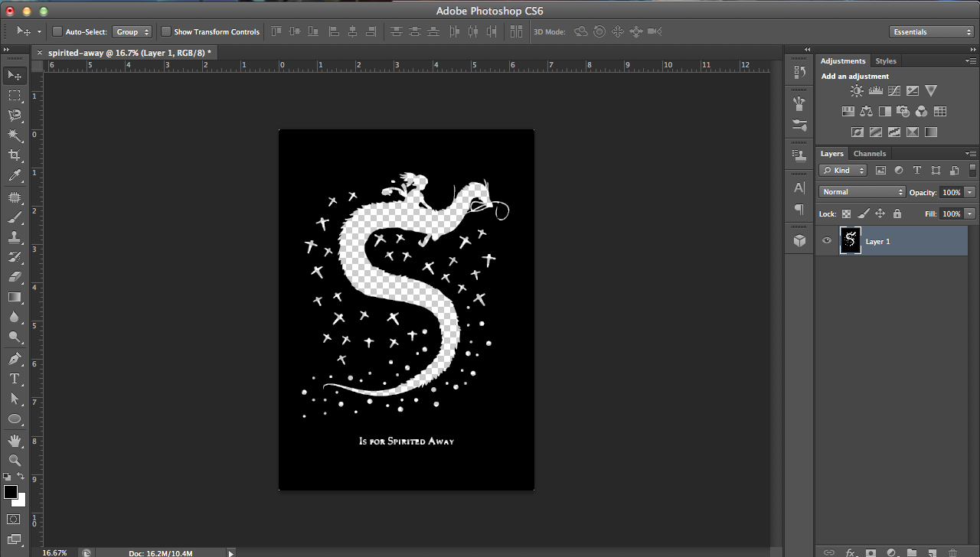This screenshot has height=557, width=980.
Task: Select the Magic Wand tool
Action: click(15, 135)
